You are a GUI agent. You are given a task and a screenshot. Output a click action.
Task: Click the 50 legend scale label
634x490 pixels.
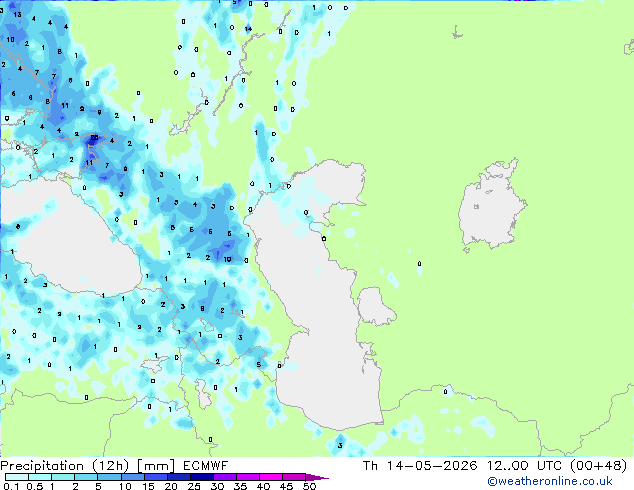pos(309,486)
